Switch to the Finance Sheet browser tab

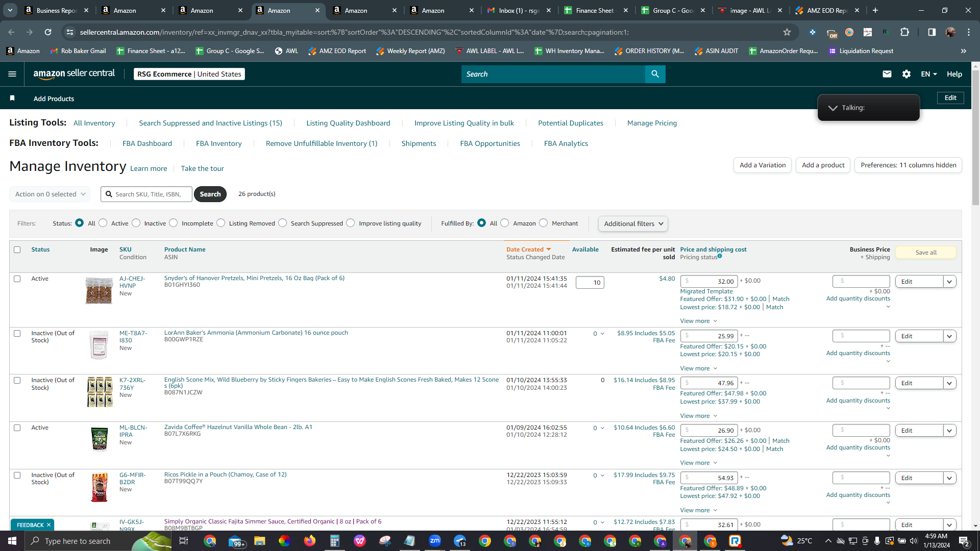(x=596, y=10)
